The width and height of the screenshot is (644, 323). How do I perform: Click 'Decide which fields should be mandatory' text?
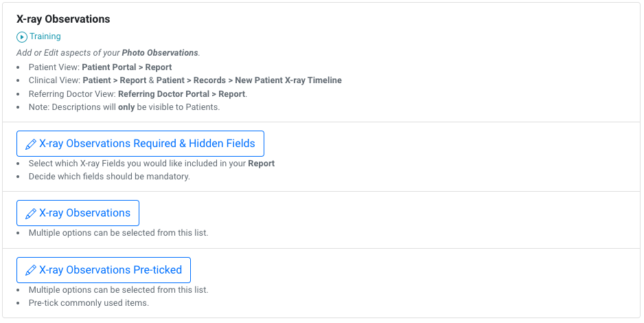tap(108, 177)
